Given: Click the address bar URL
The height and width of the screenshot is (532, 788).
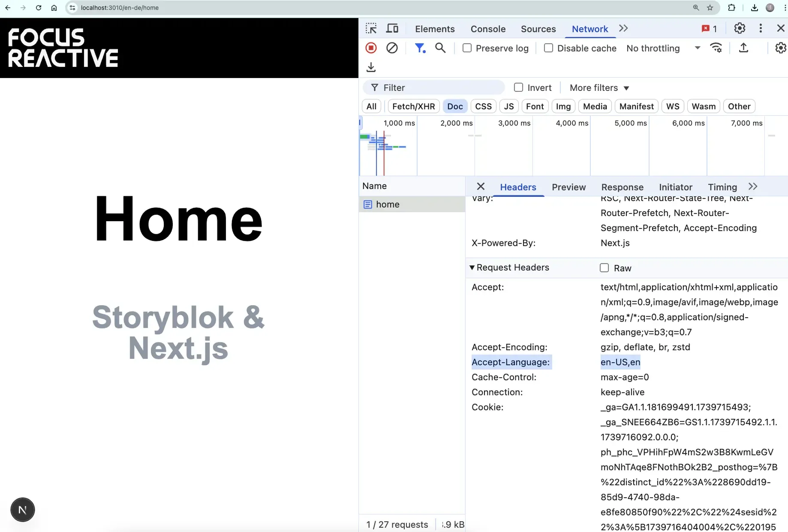Looking at the screenshot, I should point(120,8).
